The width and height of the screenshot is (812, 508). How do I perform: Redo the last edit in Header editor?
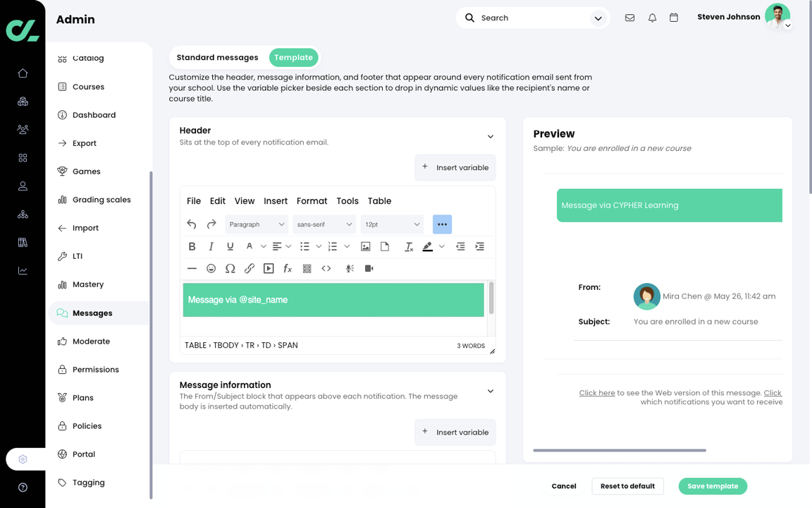coord(211,224)
